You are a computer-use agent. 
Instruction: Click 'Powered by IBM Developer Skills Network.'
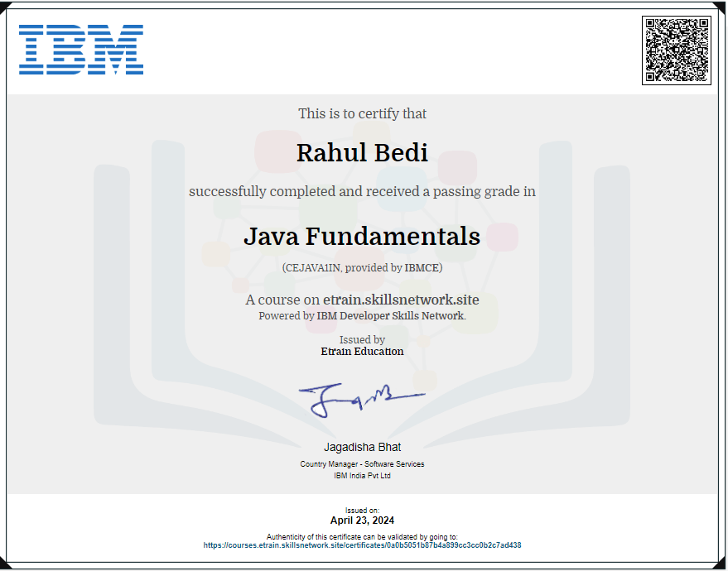tap(362, 316)
